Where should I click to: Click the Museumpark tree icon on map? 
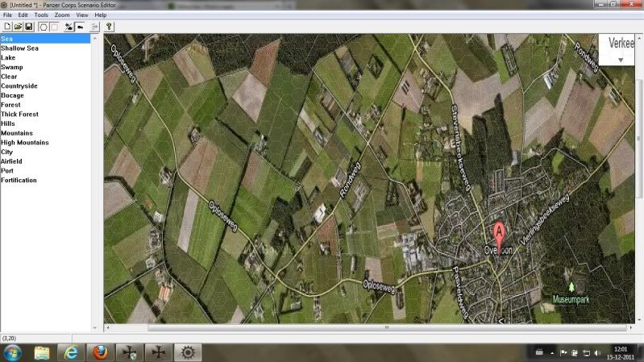pos(571,286)
